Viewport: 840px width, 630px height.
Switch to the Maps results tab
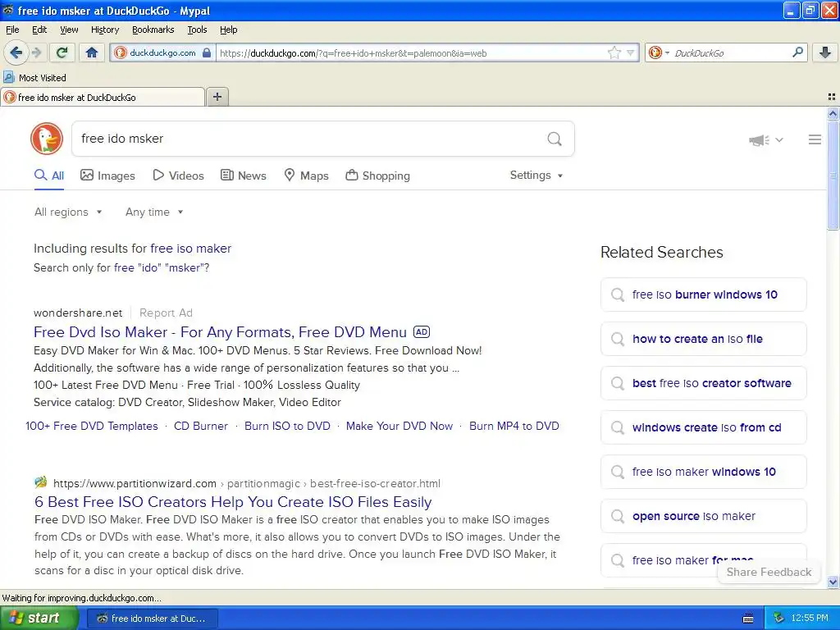307,176
